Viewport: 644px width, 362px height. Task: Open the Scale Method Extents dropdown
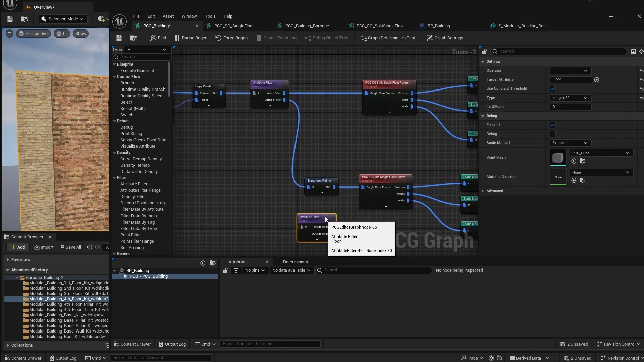coord(570,143)
